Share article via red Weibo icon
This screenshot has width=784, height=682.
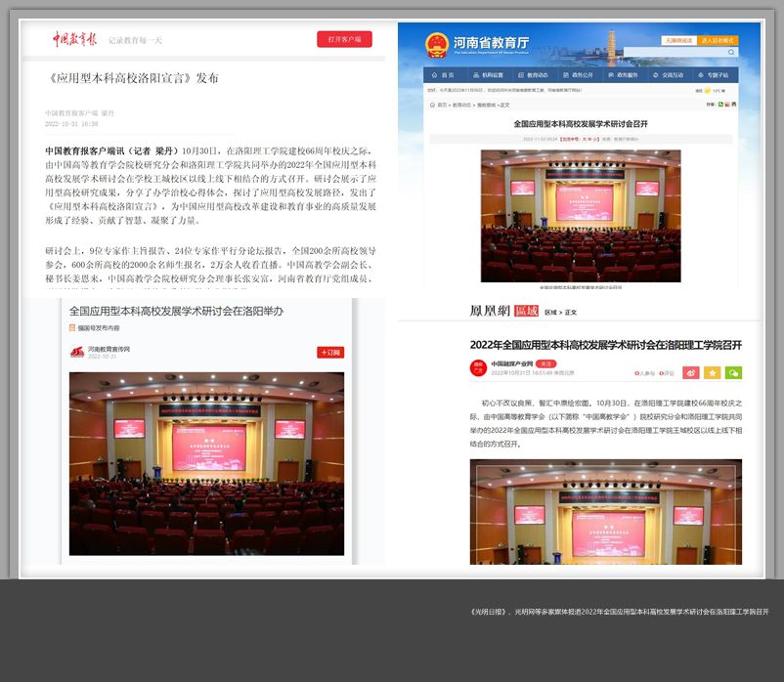690,372
